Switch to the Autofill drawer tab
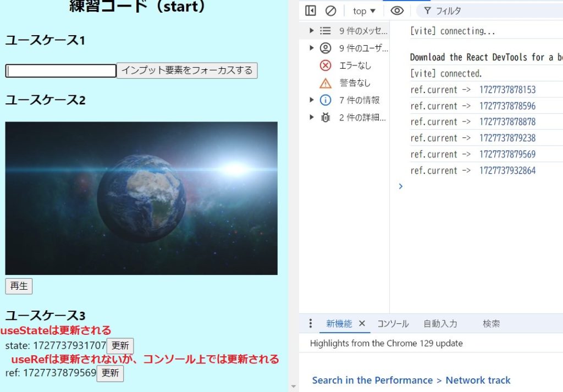 pyautogui.click(x=440, y=324)
